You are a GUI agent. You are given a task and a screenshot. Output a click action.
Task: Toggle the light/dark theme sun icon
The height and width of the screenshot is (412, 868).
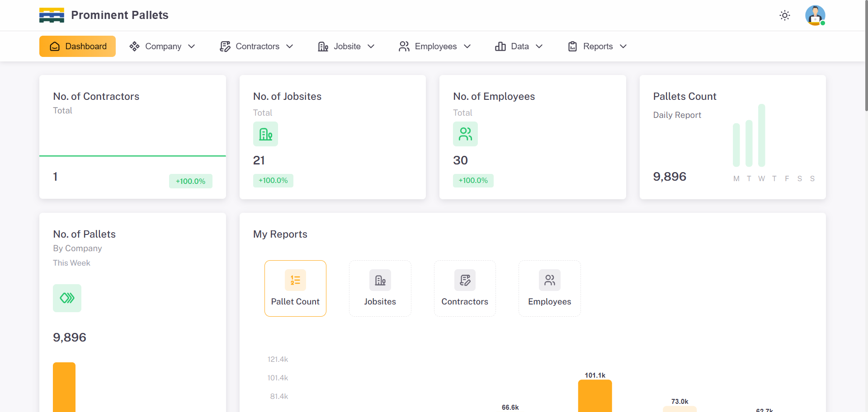(785, 15)
